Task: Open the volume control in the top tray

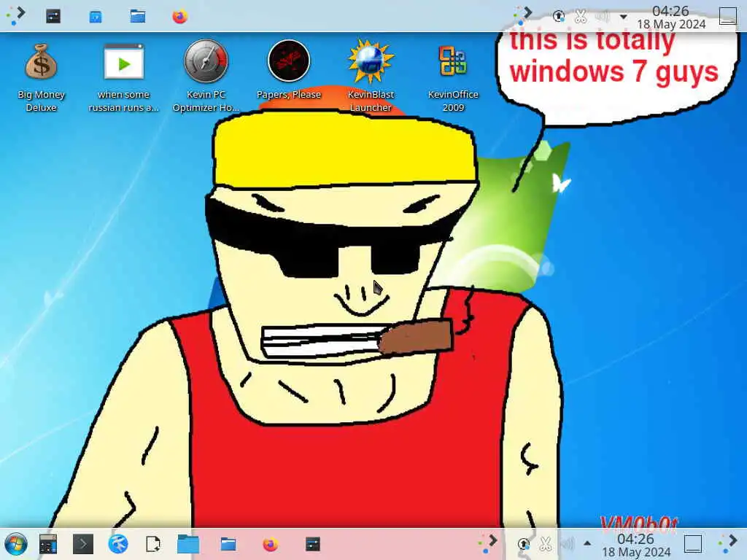Action: [602, 17]
